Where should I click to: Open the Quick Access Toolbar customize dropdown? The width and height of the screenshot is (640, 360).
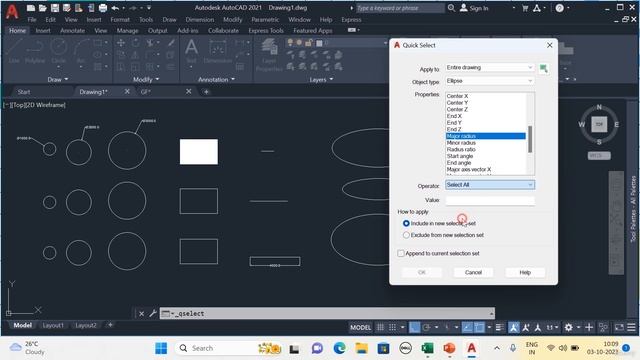(x=149, y=8)
